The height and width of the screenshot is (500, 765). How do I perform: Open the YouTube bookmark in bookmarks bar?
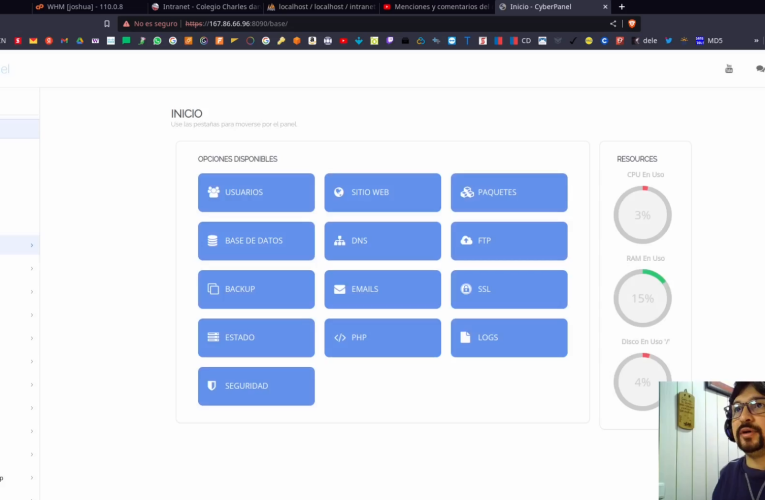[x=343, y=40]
